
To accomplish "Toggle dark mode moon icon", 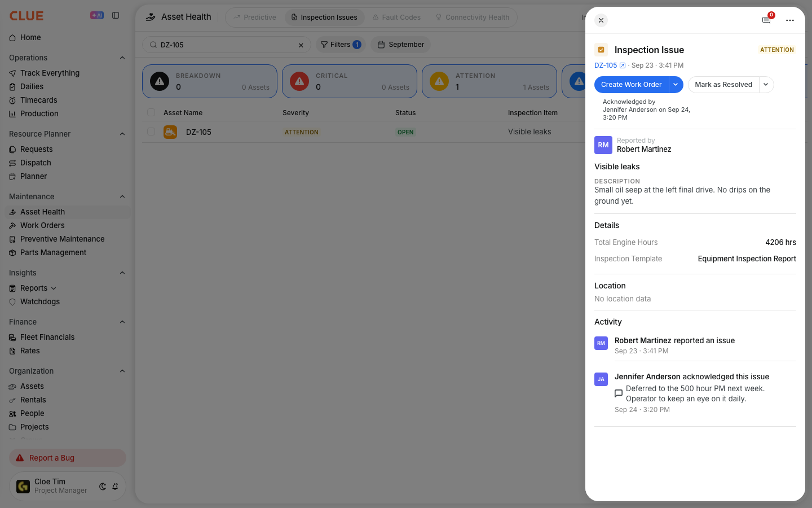I will click(x=103, y=487).
